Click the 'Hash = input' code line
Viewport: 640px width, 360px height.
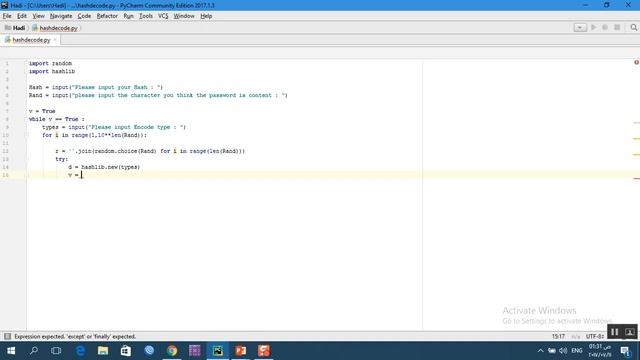96,87
